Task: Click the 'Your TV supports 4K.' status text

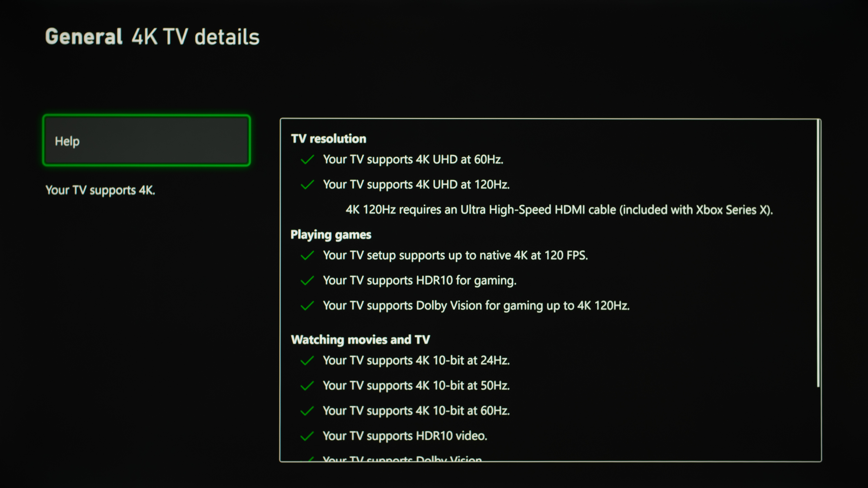Action: click(100, 190)
